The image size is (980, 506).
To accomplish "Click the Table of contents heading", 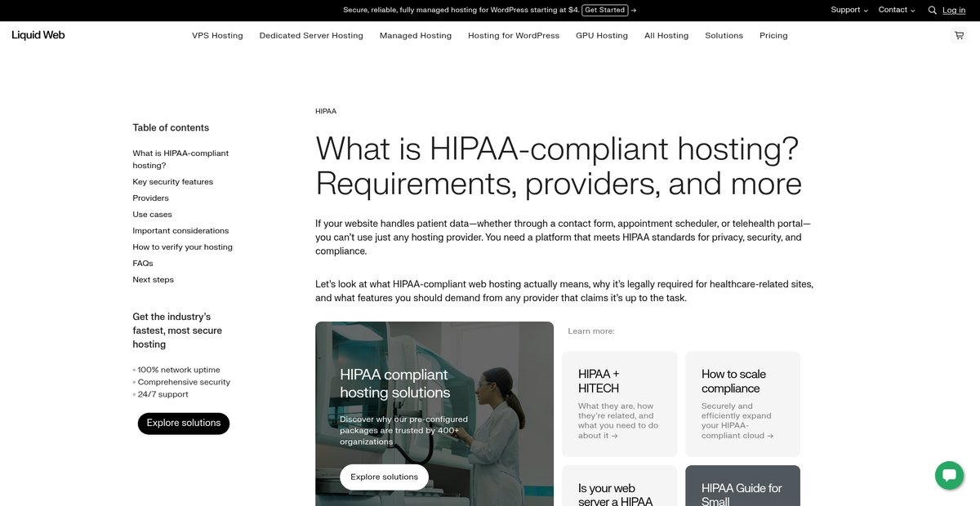I will click(171, 127).
